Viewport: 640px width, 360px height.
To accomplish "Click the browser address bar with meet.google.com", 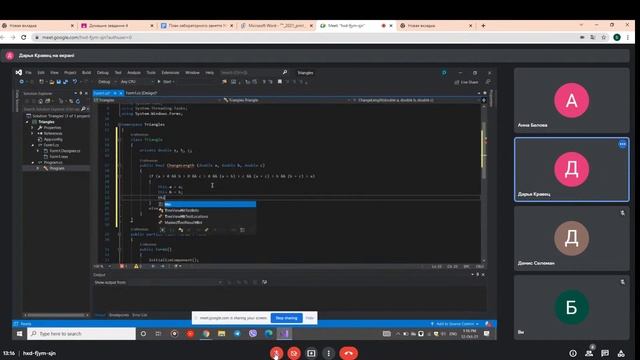I will coord(302,37).
